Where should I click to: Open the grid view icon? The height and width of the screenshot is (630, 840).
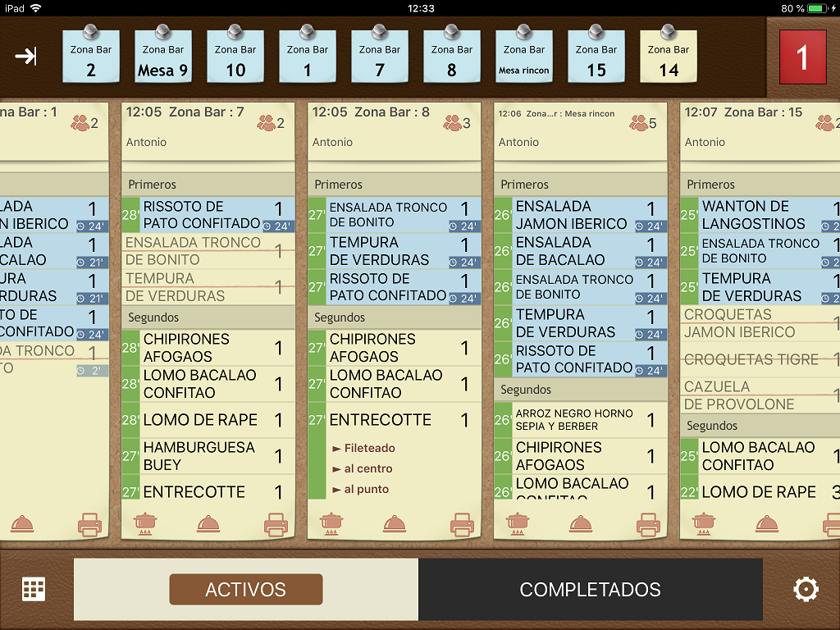coord(34,589)
